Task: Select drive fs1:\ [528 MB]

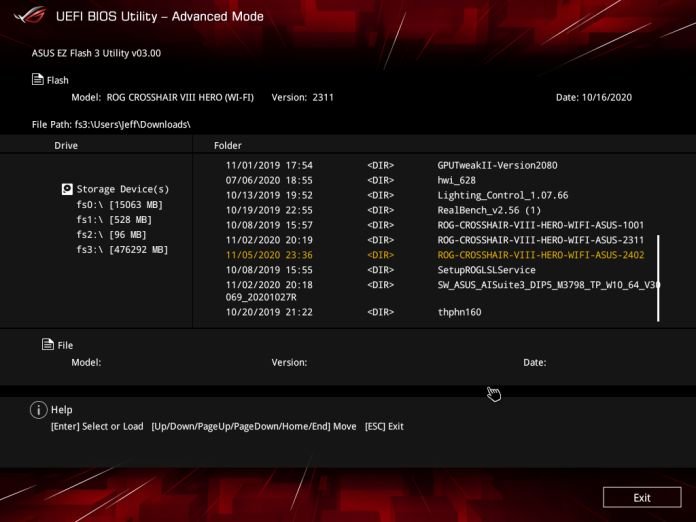Action: (x=114, y=220)
